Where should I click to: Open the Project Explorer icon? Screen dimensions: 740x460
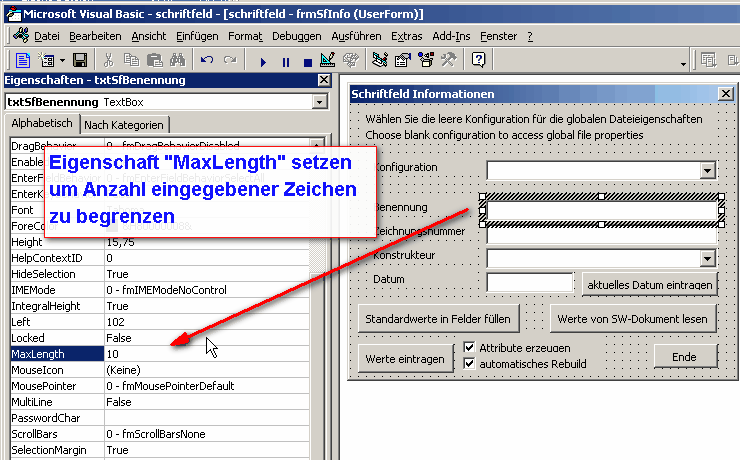[x=379, y=60]
